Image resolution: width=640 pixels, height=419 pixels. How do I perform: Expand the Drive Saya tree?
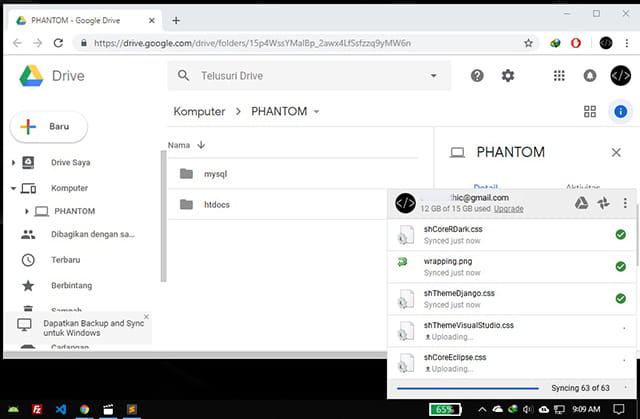pos(13,163)
